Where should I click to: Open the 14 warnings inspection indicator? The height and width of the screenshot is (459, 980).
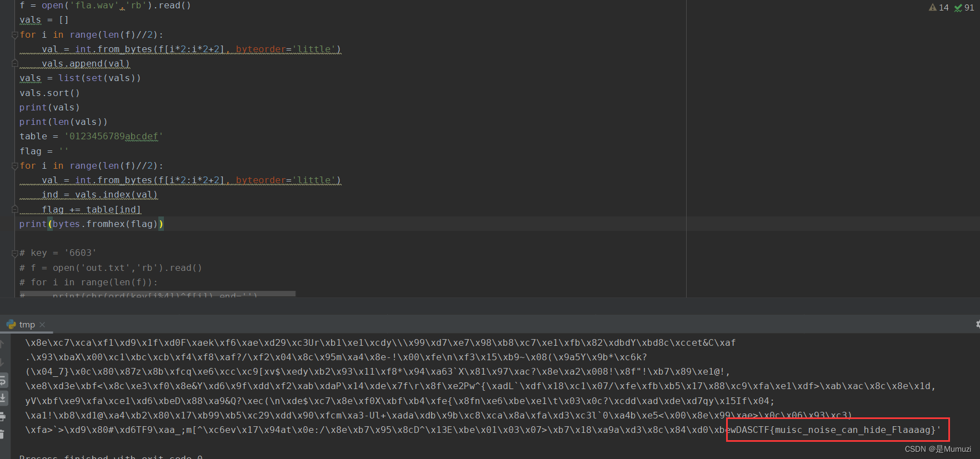(x=938, y=8)
